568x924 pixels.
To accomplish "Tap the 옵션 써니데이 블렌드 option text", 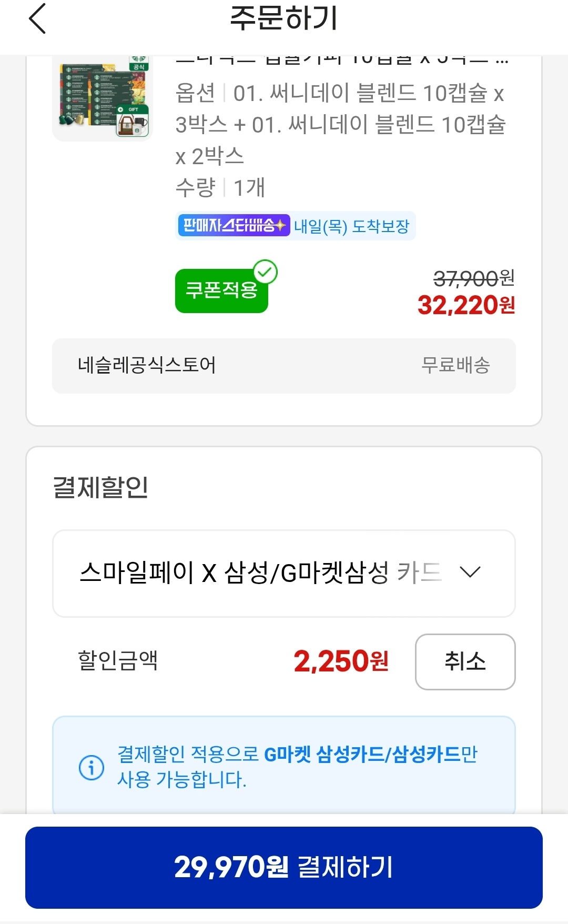I will click(340, 124).
